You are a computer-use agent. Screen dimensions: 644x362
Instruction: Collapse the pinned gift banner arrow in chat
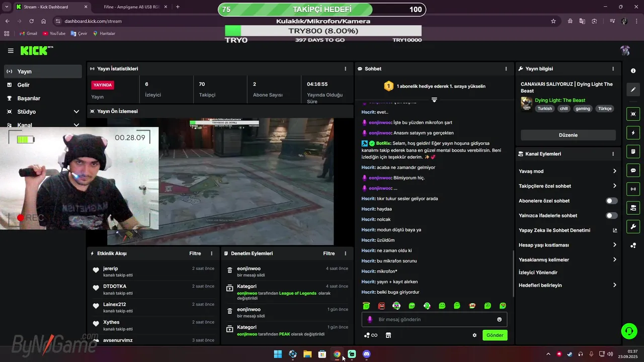tap(434, 100)
